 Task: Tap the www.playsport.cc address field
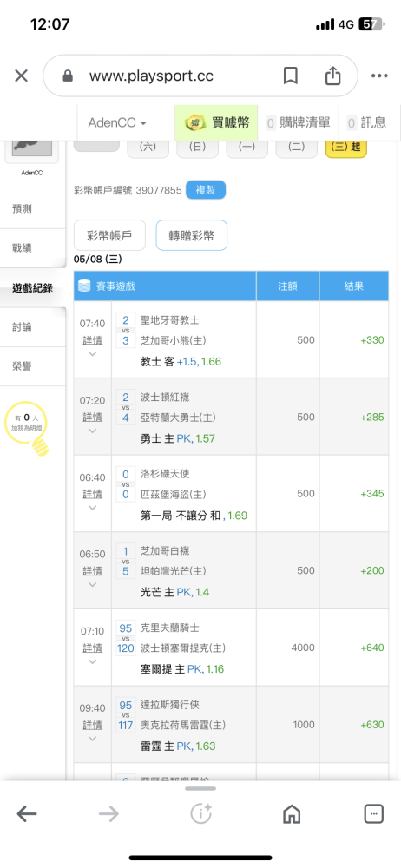(x=152, y=76)
